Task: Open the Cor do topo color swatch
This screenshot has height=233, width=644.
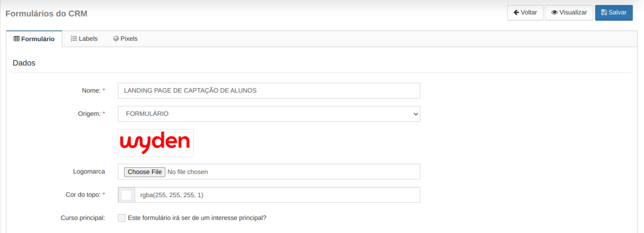Action: pyautogui.click(x=126, y=195)
